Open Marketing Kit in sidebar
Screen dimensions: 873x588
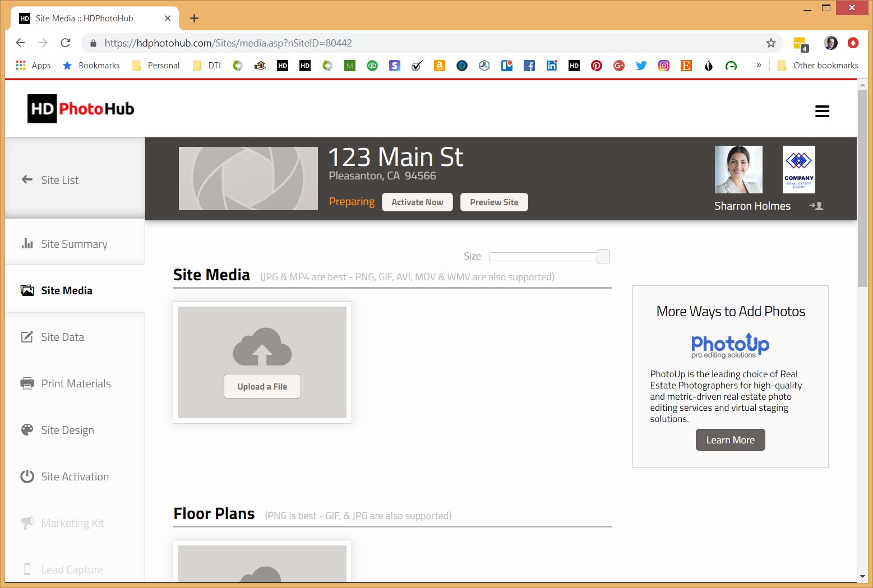pos(63,523)
